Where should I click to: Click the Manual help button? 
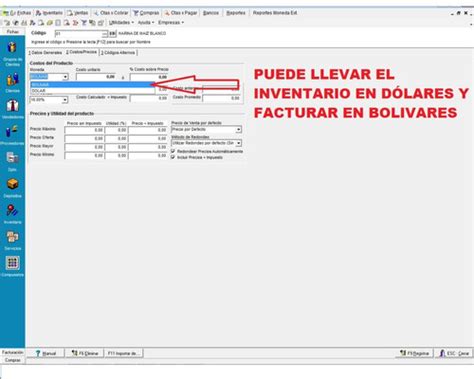click(x=46, y=353)
